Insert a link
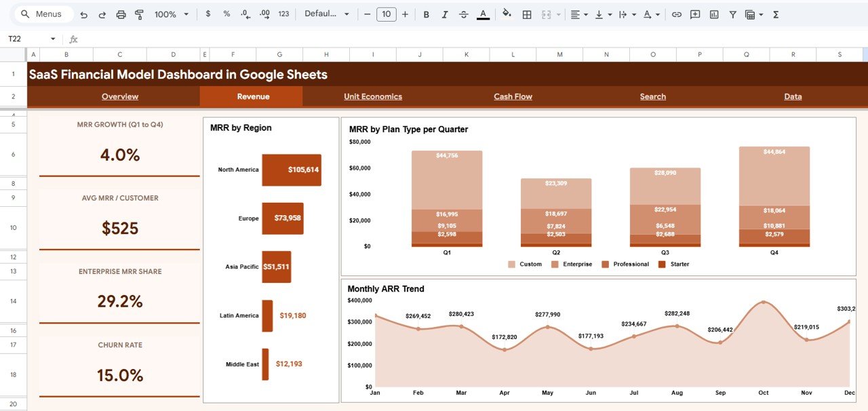Viewport: 868px width, 411px height. coord(676,14)
